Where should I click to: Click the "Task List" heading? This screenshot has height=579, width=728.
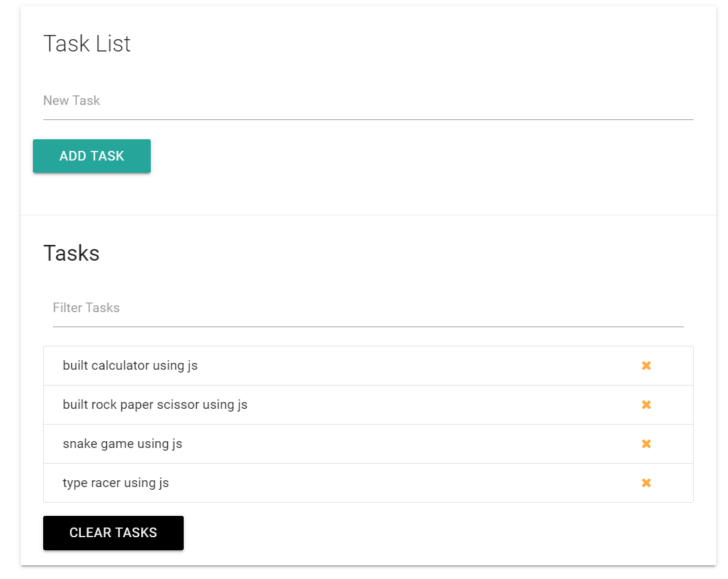tap(87, 44)
